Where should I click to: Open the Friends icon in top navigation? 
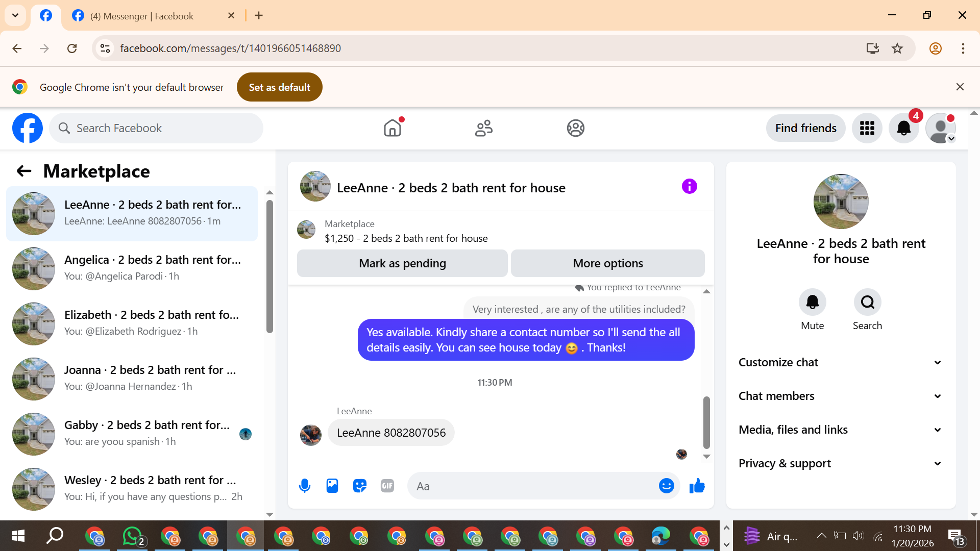484,128
